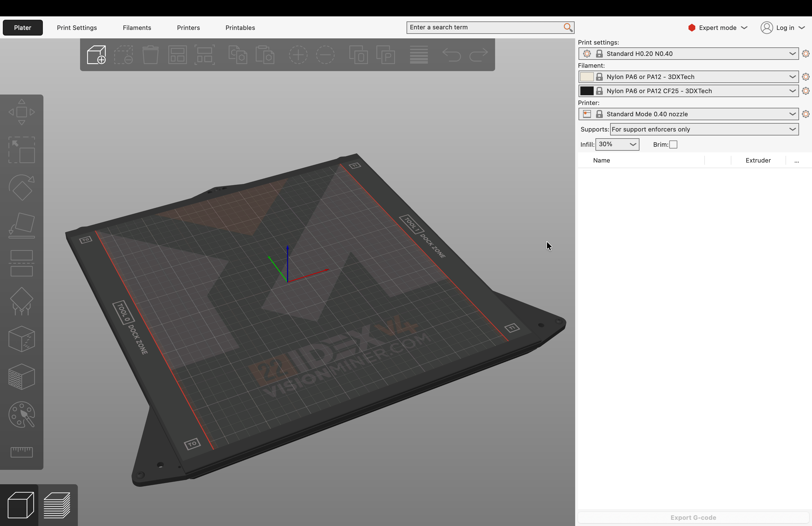
Task: Click the Paste toolbar icon
Action: click(265, 55)
